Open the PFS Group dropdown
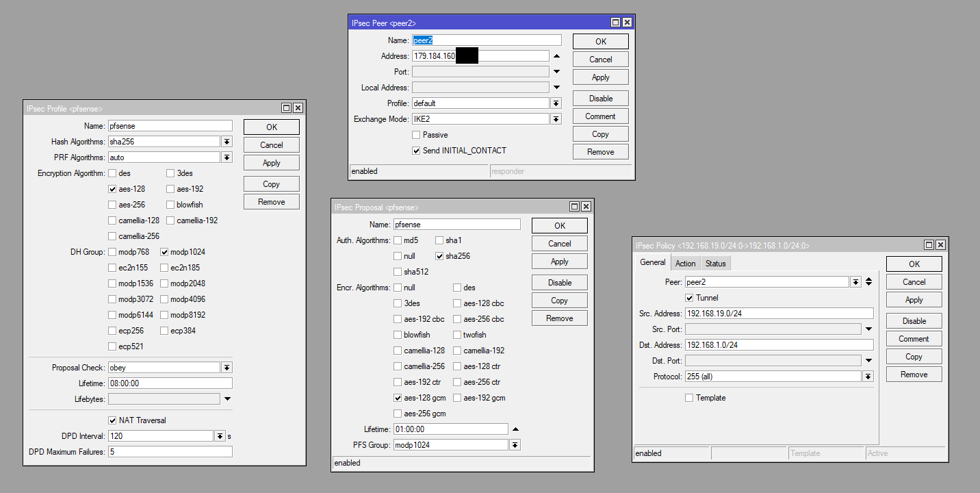 [x=515, y=445]
